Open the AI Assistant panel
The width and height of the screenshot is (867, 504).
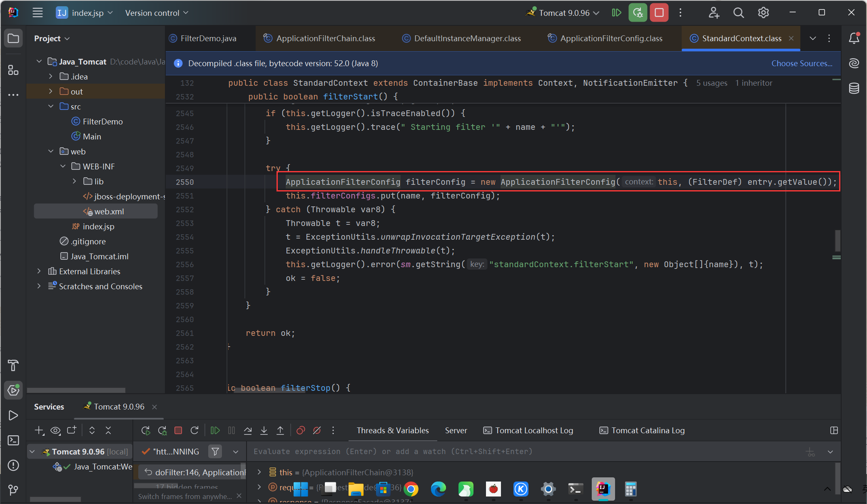pos(854,63)
